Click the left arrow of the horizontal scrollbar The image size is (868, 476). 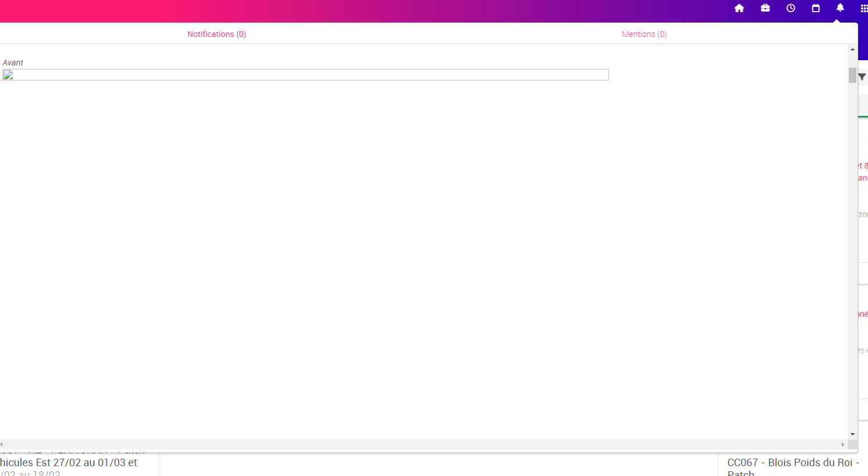point(2,444)
